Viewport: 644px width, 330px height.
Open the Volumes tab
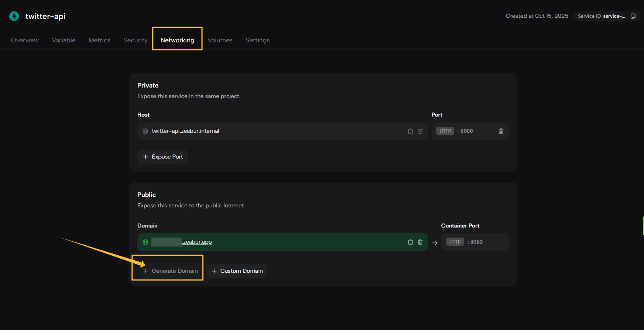pyautogui.click(x=220, y=40)
